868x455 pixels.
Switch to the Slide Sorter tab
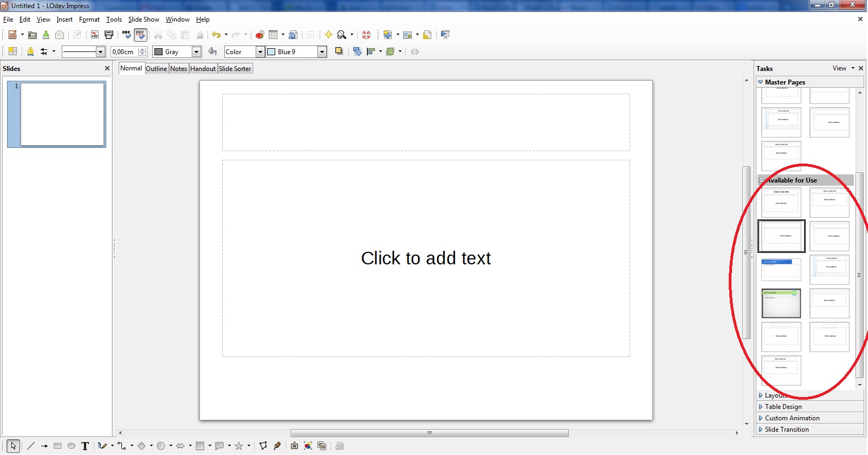[x=235, y=69]
